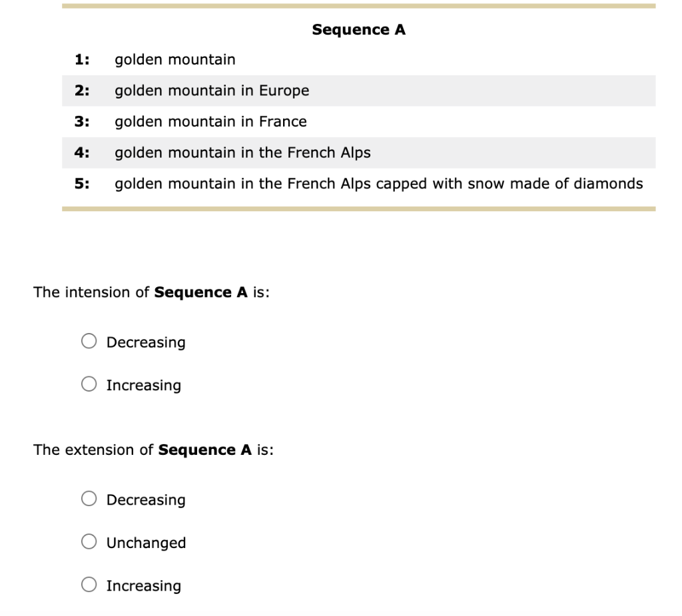Click the intension question text

click(x=151, y=292)
